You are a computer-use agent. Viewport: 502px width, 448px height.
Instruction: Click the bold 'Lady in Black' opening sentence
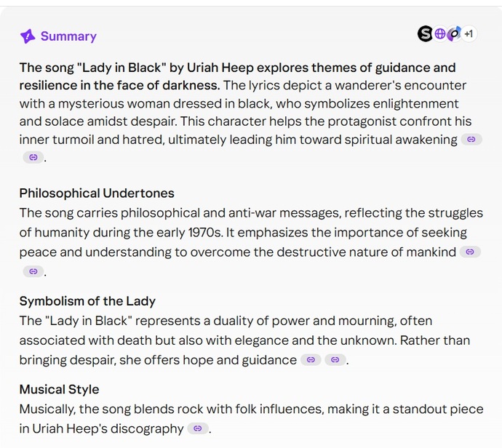pyautogui.click(x=237, y=76)
